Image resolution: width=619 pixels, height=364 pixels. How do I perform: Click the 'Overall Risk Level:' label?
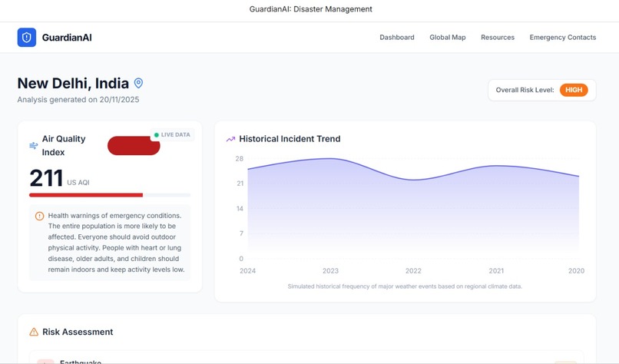pyautogui.click(x=525, y=90)
